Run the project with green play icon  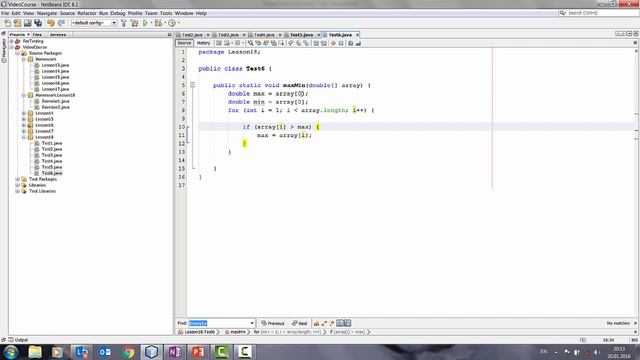pyautogui.click(x=145, y=23)
